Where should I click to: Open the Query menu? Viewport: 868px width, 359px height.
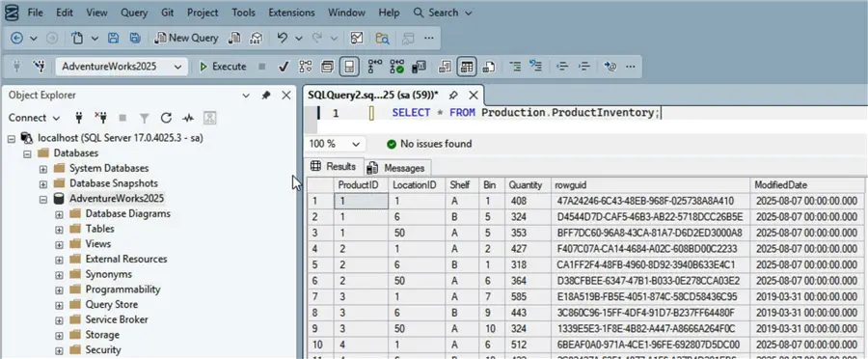[134, 13]
